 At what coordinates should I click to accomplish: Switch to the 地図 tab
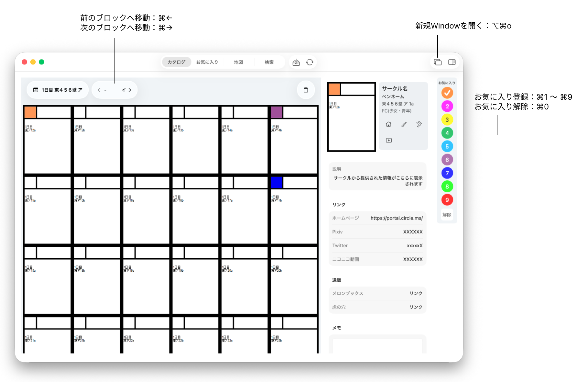pyautogui.click(x=238, y=62)
